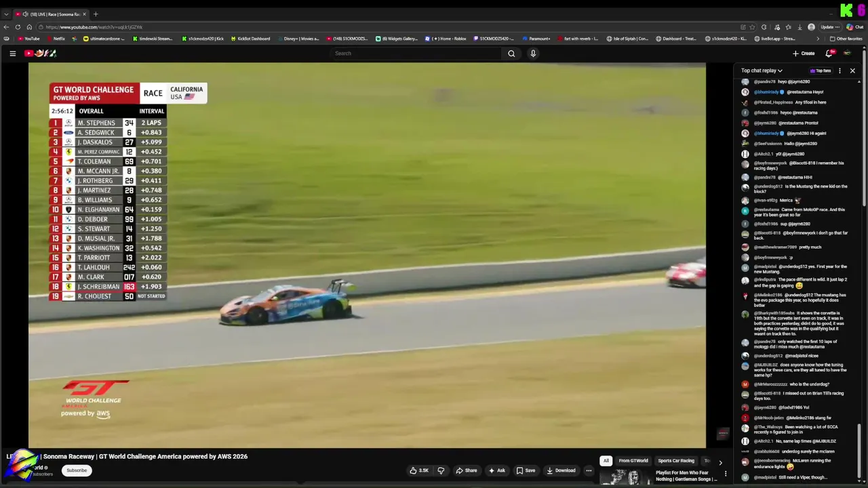Select the All recommendation chip
The width and height of the screenshot is (868, 488).
pyautogui.click(x=606, y=461)
